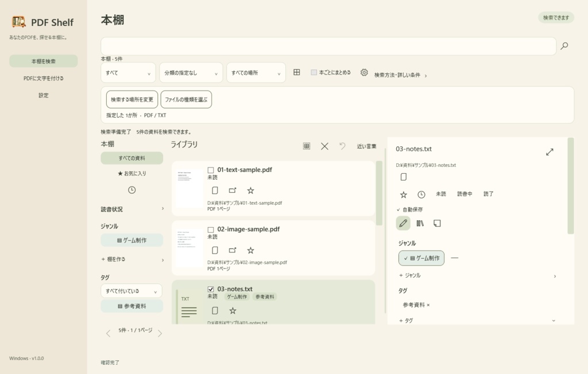This screenshot has width=588, height=374.
Task: Favorite 02-image-sample.pdf with its star
Action: tap(250, 250)
